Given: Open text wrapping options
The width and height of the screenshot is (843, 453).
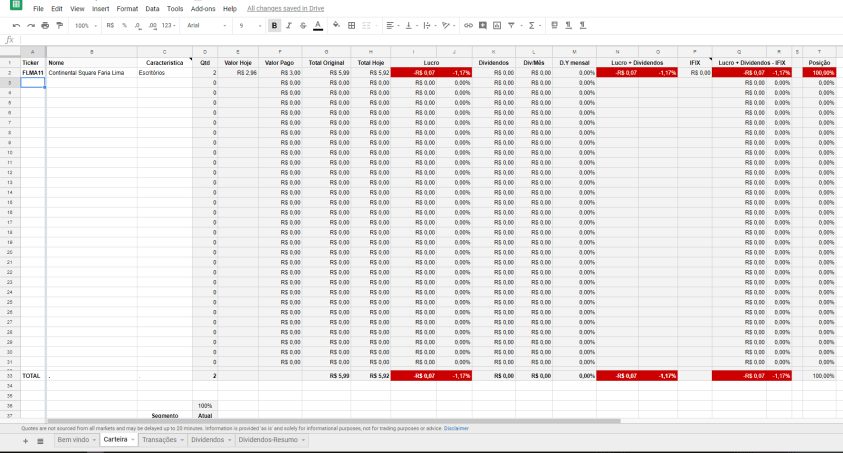Looking at the screenshot, I should tap(428, 25).
